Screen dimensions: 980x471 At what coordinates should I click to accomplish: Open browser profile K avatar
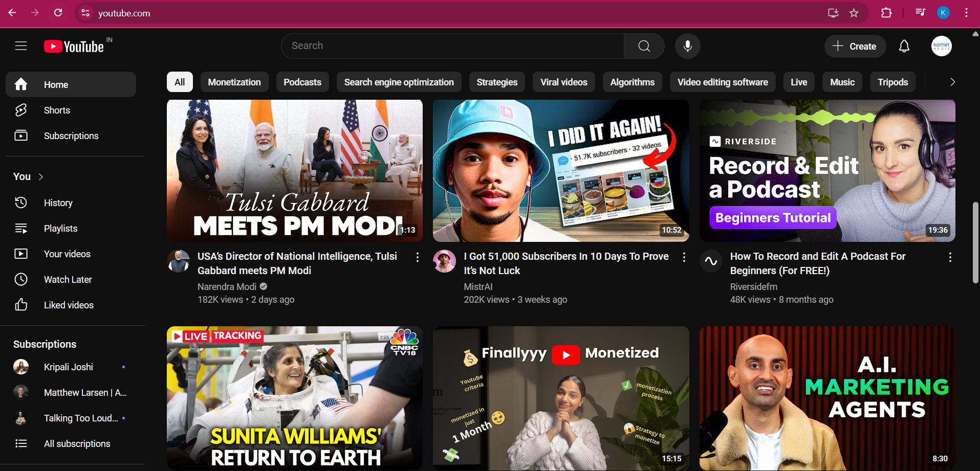[943, 13]
